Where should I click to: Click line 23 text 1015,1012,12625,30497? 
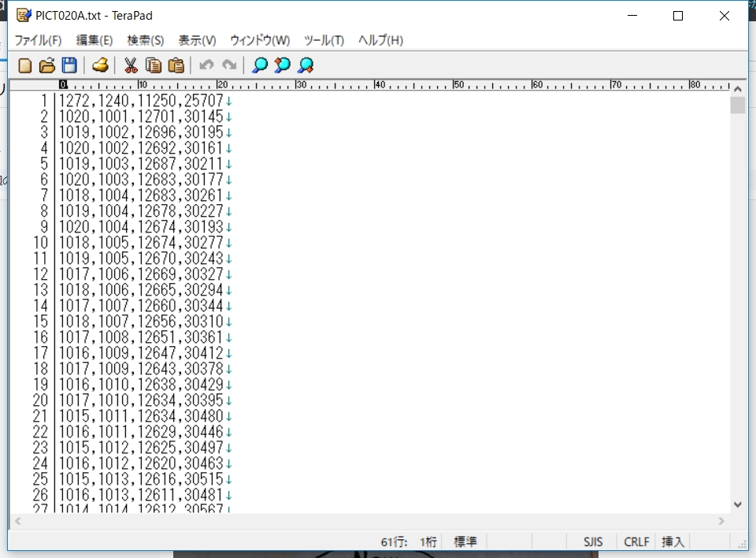[x=141, y=448]
